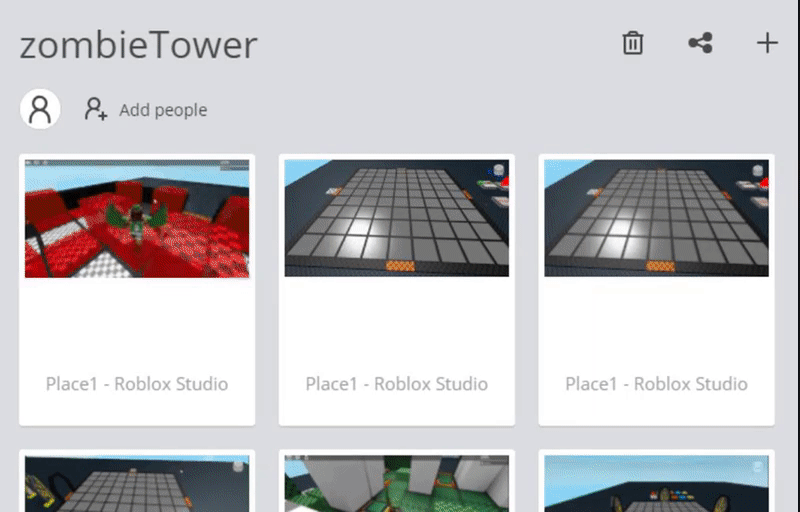Screen dimensions: 800x512
Task: Open the blue sky thumbnail with colored items
Action: point(657,483)
